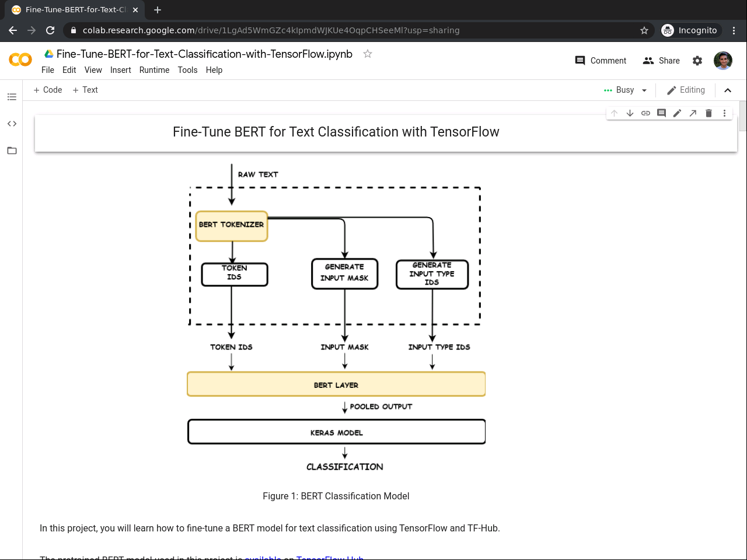Viewport: 747px width, 560px height.
Task: Add a new Code cell
Action: (x=48, y=90)
